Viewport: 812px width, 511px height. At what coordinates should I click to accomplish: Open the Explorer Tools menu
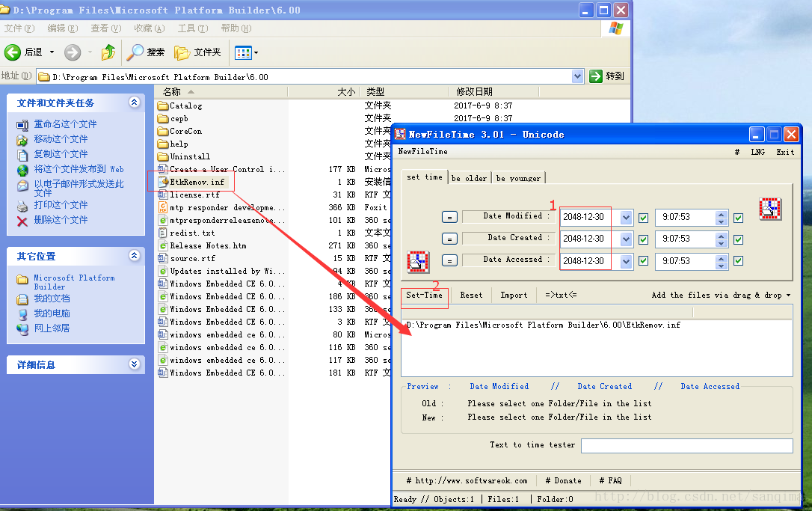193,28
